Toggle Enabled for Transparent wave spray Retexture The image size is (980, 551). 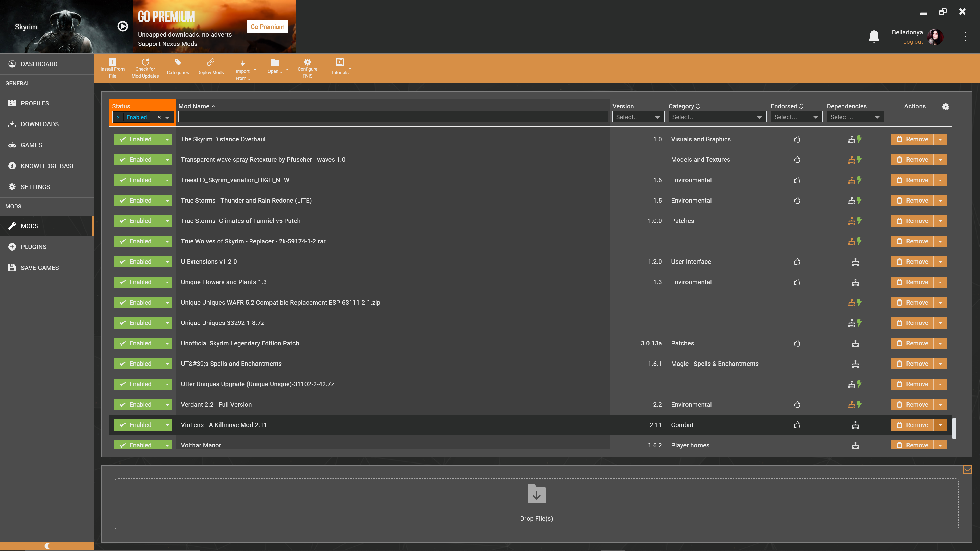tap(138, 160)
